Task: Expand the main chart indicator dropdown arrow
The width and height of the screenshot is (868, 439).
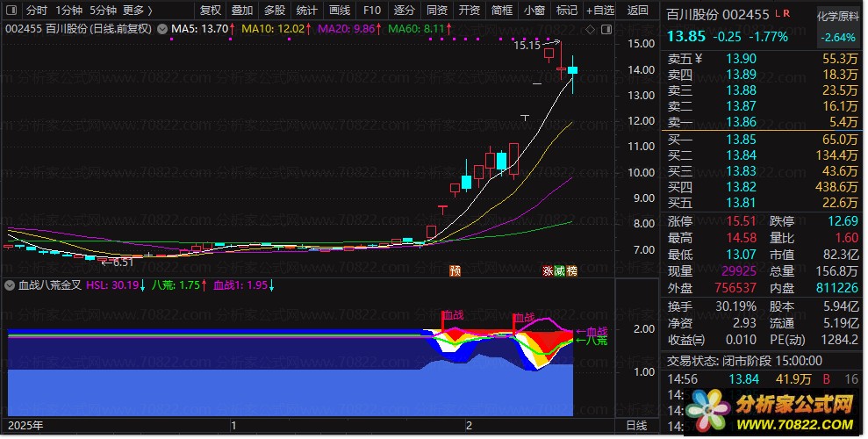Action: coord(162,29)
